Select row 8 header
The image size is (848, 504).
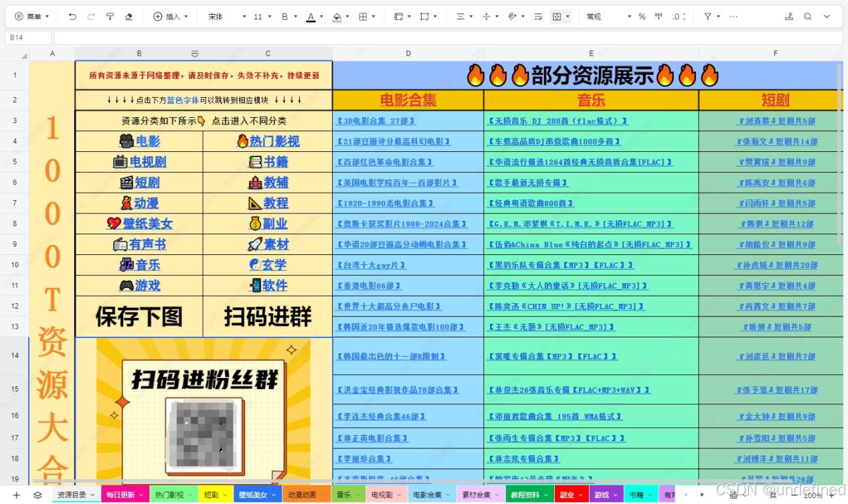click(15, 224)
